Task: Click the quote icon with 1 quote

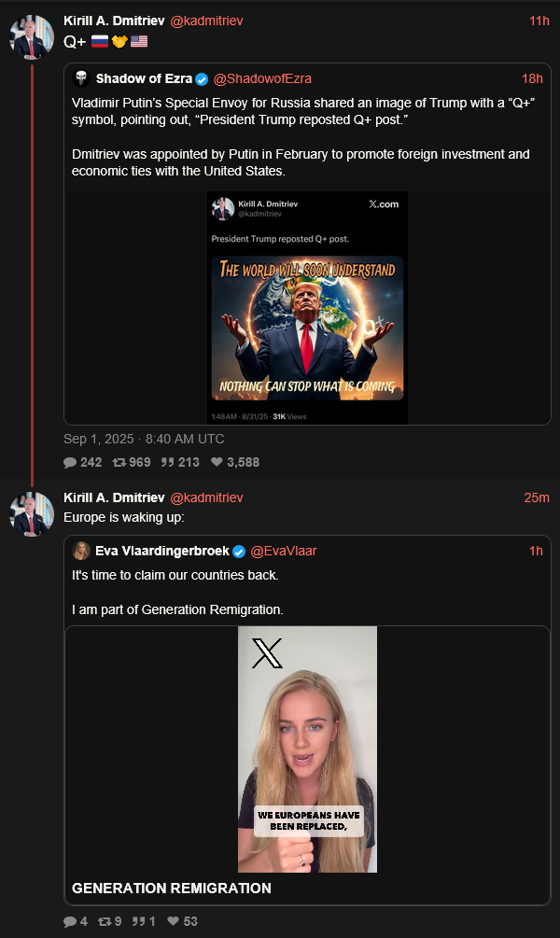Action: click(138, 921)
